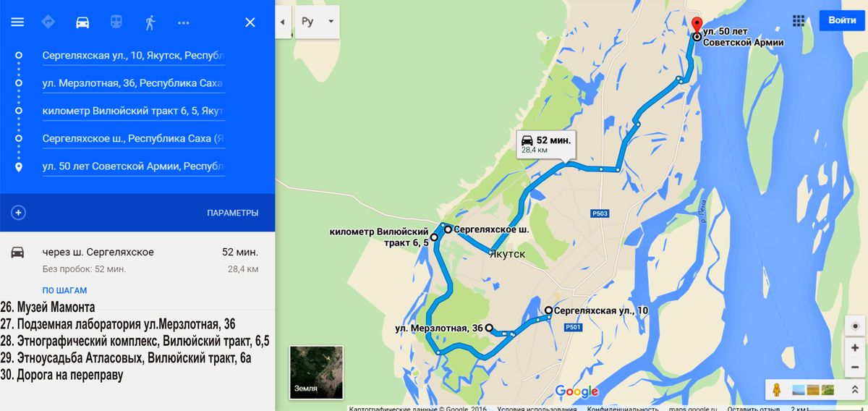Add destination with the plus icon
Image resolution: width=868 pixels, height=411 pixels.
pos(19,213)
